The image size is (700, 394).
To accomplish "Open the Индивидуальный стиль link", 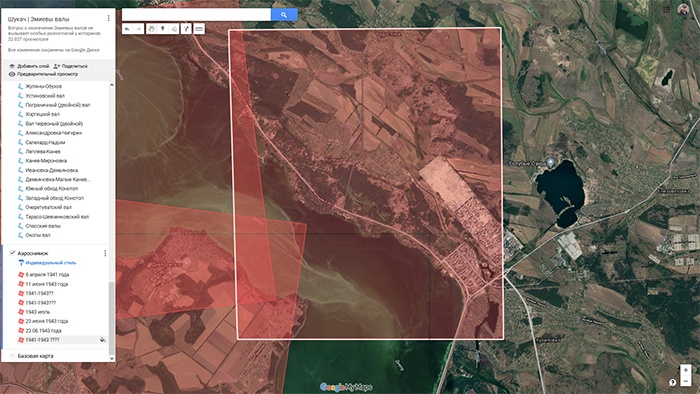I will (x=50, y=263).
